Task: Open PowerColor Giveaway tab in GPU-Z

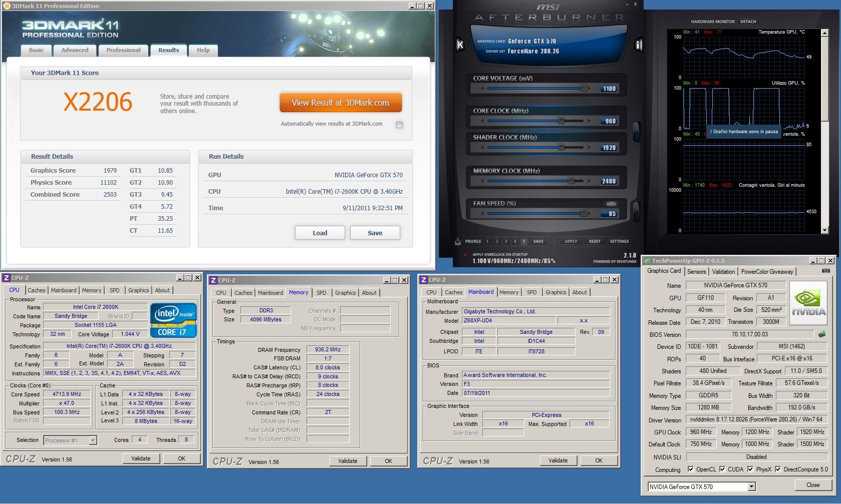Action: tap(767, 272)
